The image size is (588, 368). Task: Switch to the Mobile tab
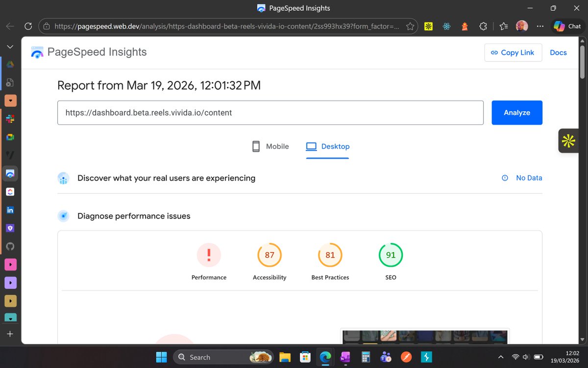point(270,146)
